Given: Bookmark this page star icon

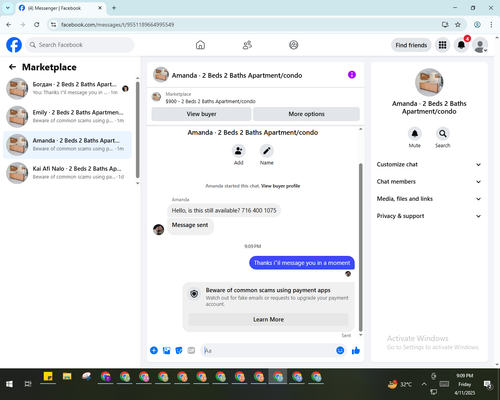Looking at the screenshot, I should (x=458, y=25).
